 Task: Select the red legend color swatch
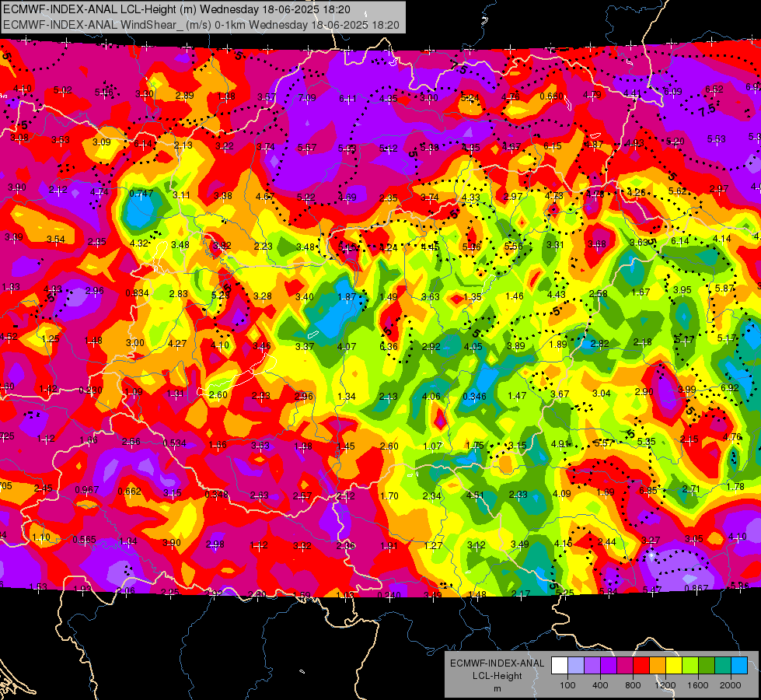[x=641, y=666]
